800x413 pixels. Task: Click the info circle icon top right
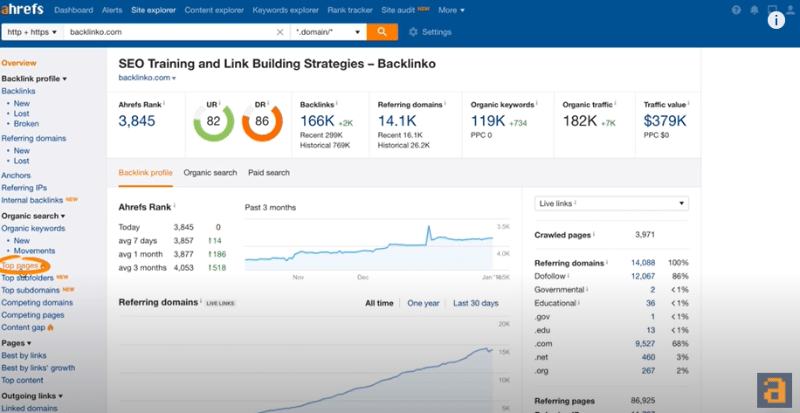[x=776, y=20]
